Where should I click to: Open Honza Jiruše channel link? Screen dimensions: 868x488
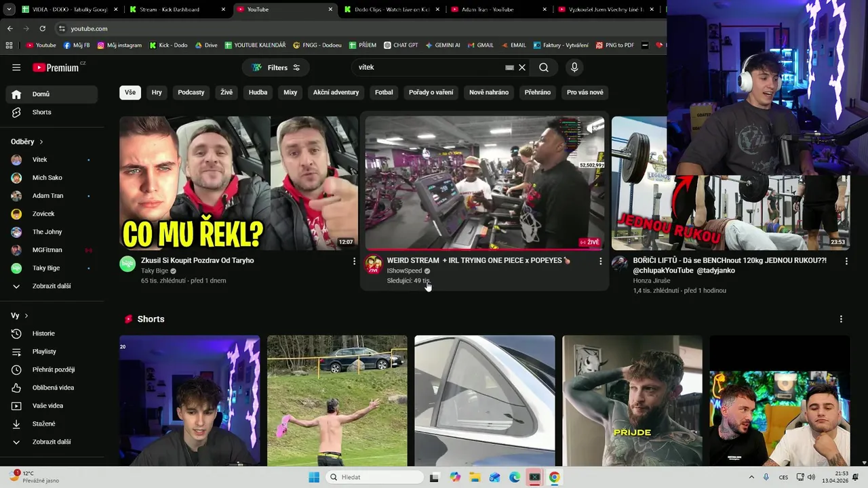point(652,281)
